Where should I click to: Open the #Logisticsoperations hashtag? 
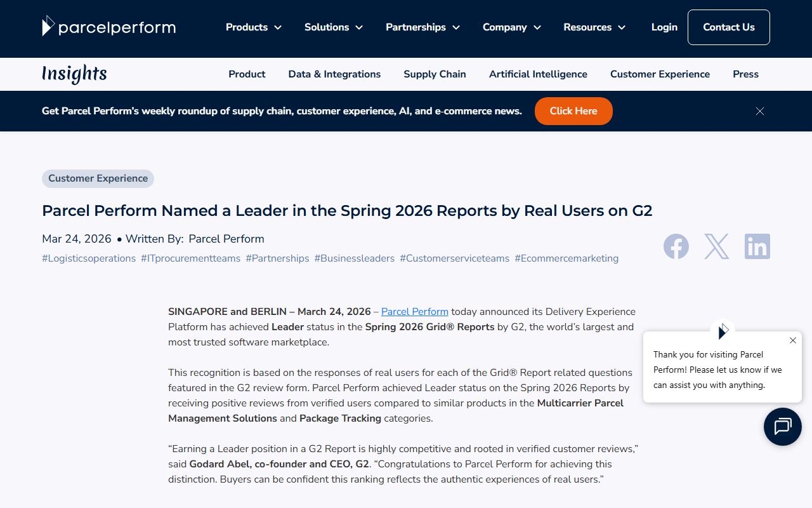pos(89,258)
